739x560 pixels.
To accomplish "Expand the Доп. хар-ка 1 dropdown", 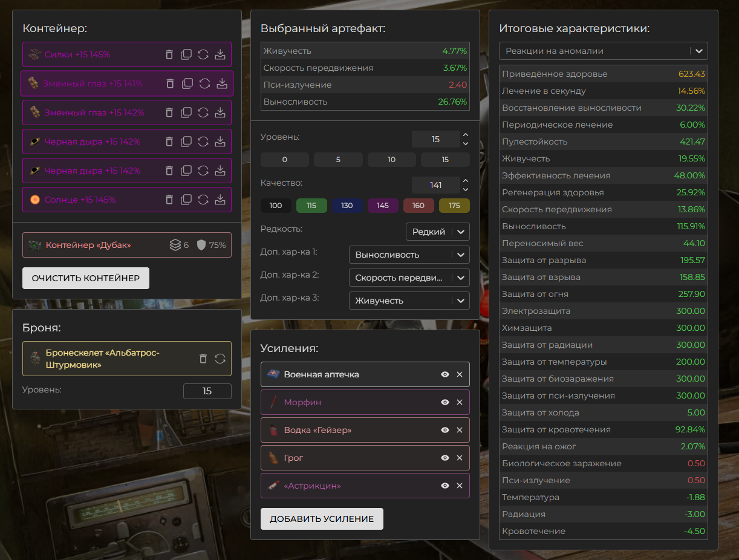I will coord(409,255).
